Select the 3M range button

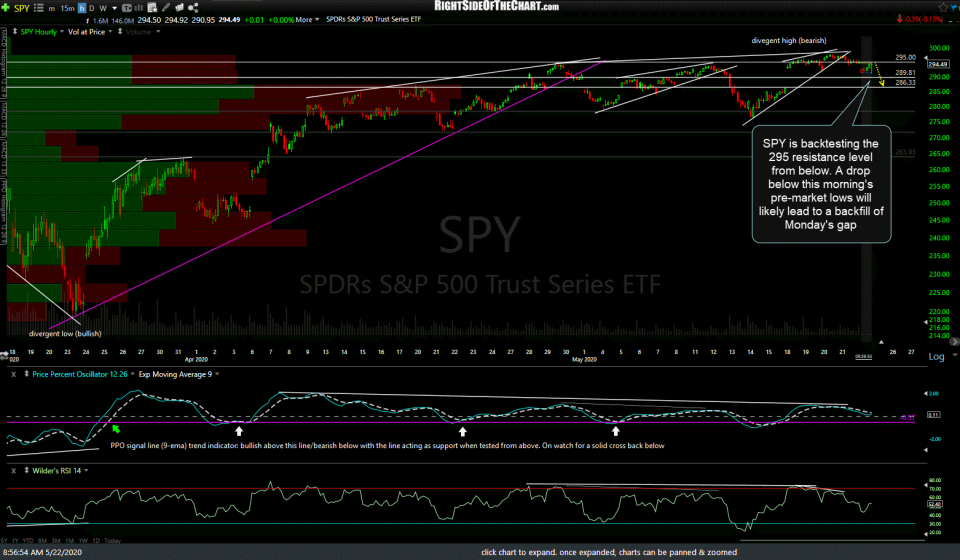(56, 540)
